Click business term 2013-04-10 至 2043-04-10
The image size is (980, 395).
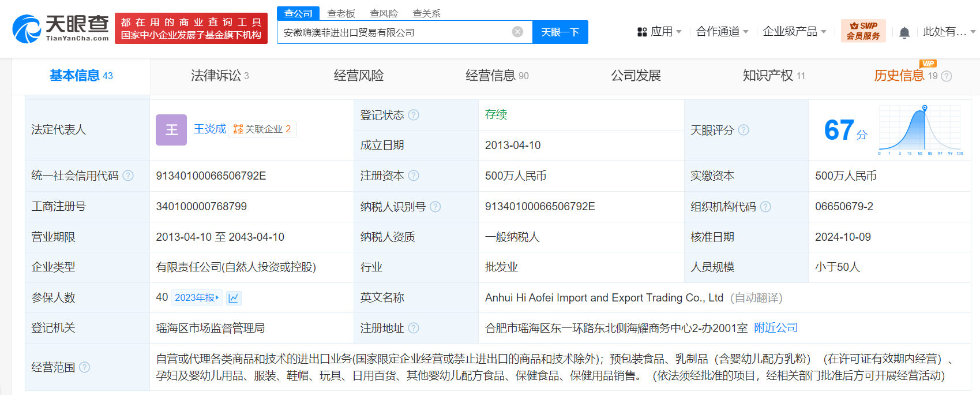click(x=220, y=237)
